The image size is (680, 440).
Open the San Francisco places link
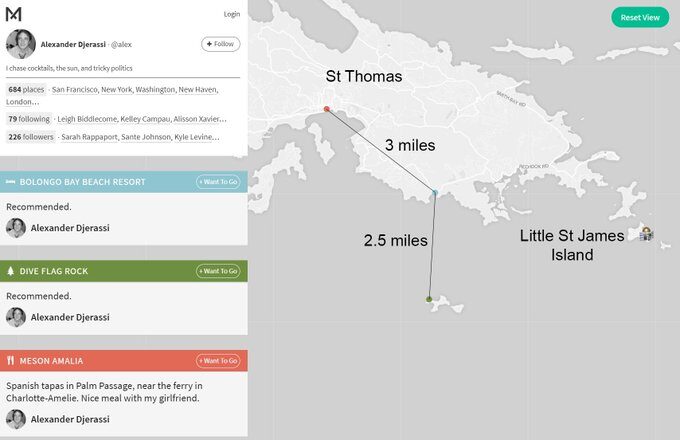click(75, 89)
